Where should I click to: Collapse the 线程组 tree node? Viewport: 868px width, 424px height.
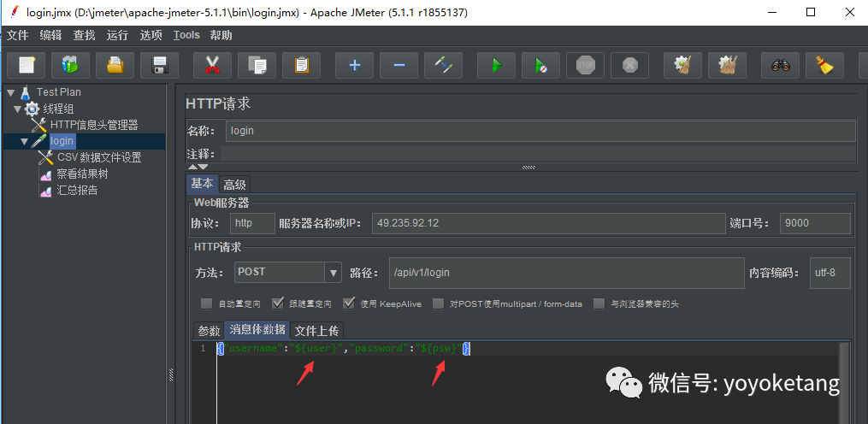[x=18, y=109]
